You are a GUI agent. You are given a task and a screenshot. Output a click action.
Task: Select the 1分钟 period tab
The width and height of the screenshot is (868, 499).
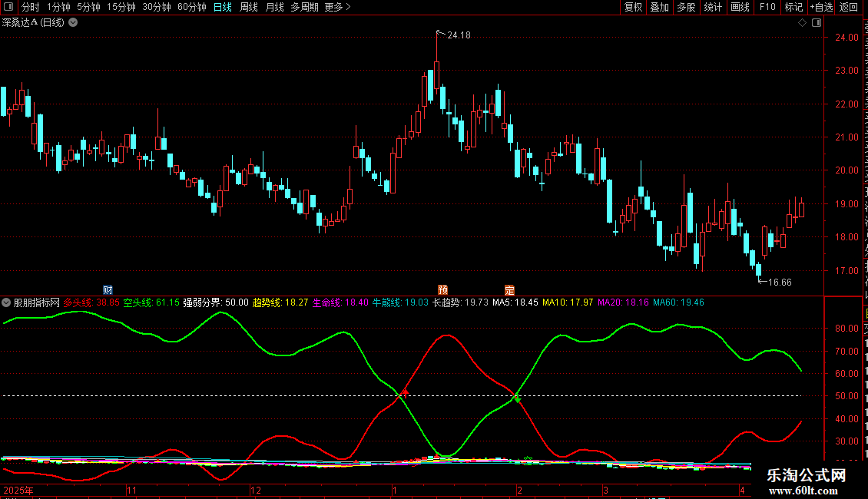58,7
